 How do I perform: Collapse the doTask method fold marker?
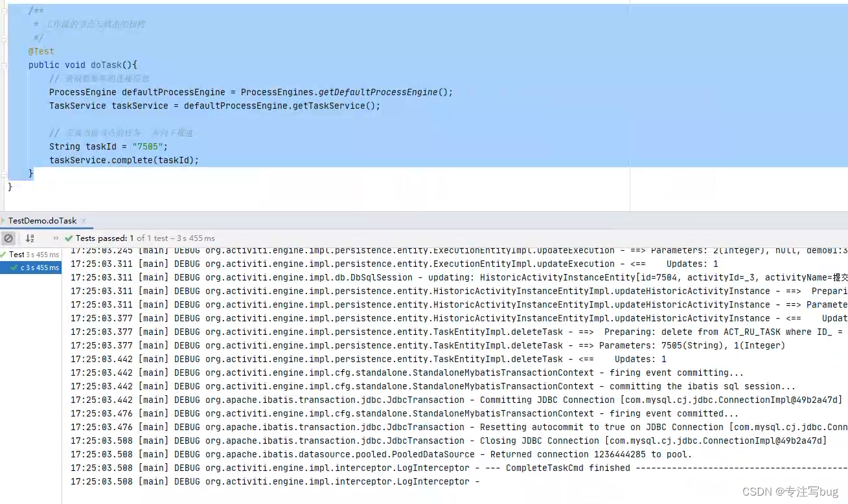5,65
